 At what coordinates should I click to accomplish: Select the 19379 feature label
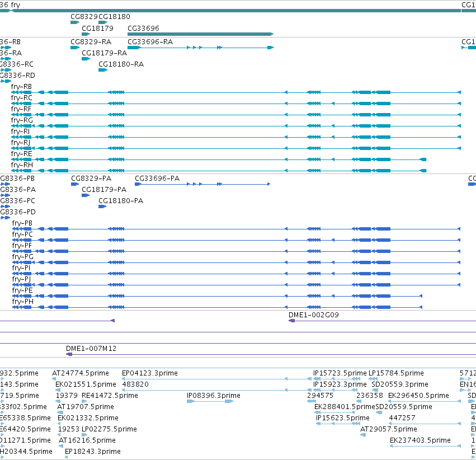[67, 396]
